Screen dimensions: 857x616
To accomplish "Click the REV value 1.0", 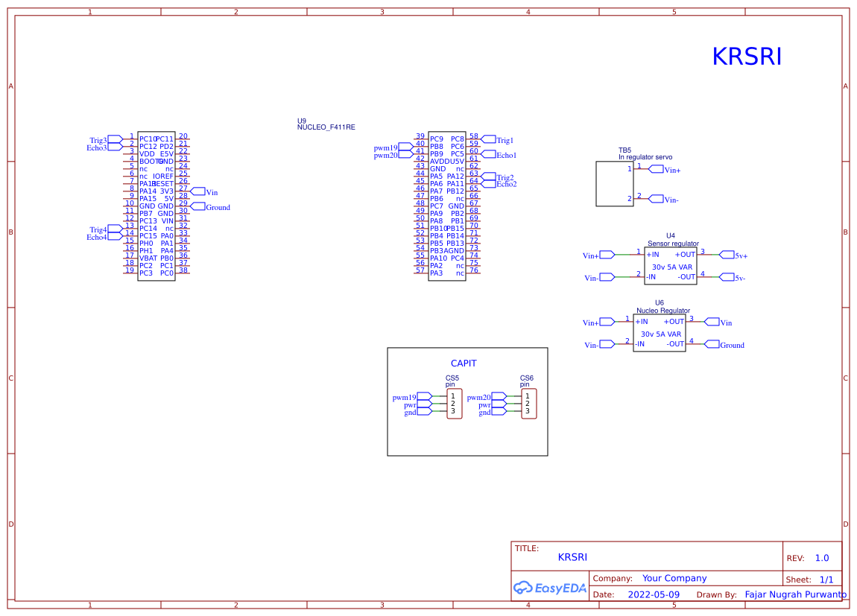I will (821, 558).
